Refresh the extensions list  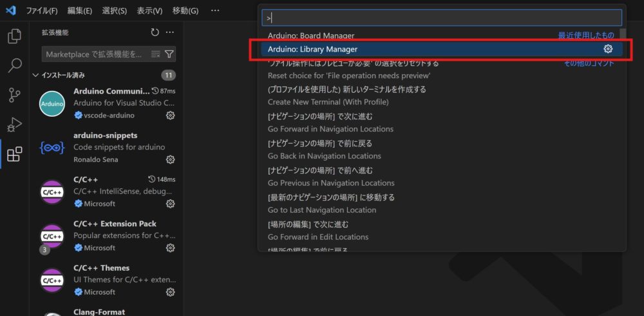[155, 32]
